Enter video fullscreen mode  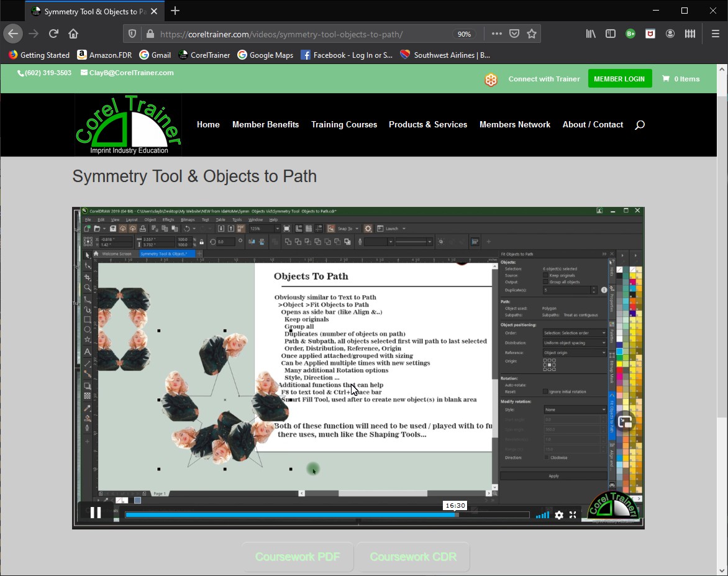pos(573,514)
